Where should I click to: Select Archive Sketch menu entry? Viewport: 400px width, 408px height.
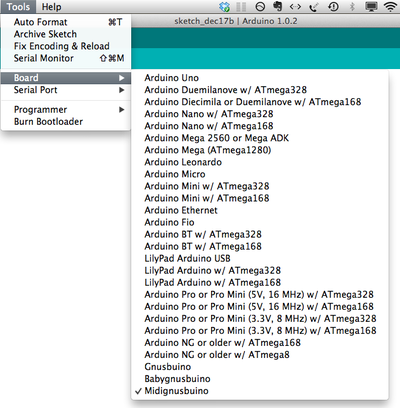[66, 34]
